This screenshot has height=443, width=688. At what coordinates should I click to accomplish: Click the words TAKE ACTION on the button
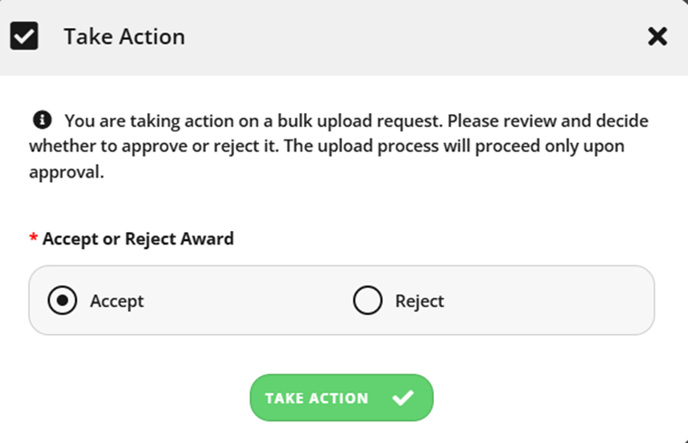[x=316, y=398]
